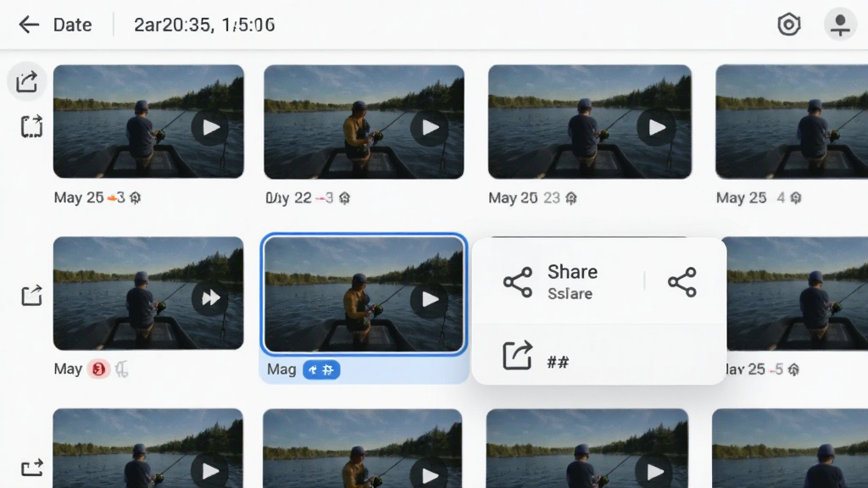
Task: Fast-forward the first video in the second row
Action: (210, 298)
